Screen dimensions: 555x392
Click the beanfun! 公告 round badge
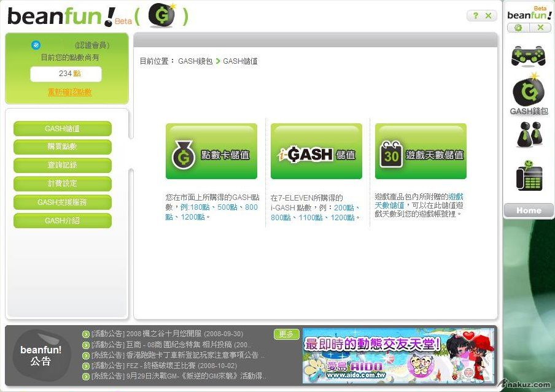(x=41, y=355)
